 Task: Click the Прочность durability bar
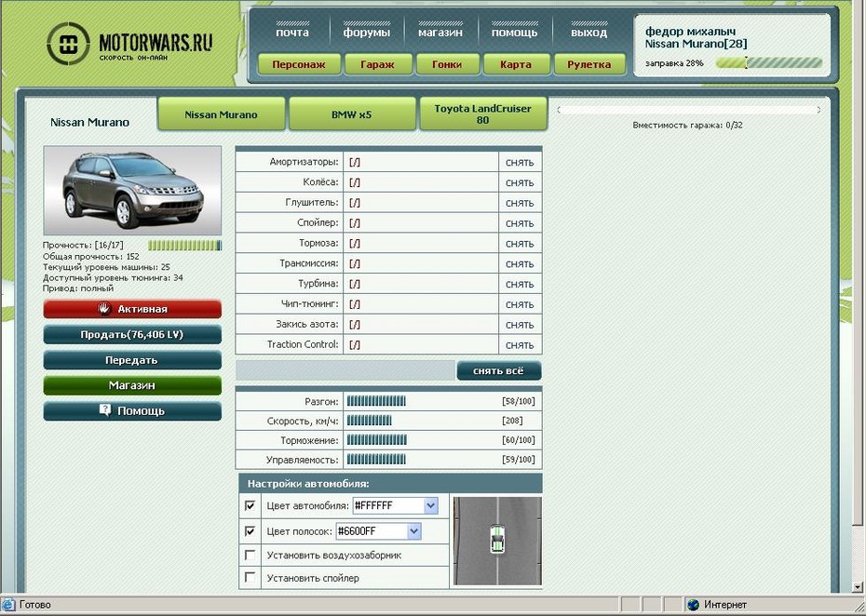pyautogui.click(x=185, y=245)
